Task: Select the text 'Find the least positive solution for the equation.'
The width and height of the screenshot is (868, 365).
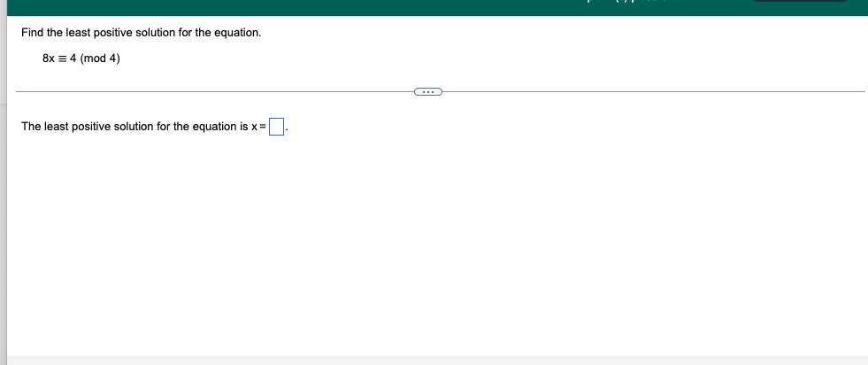Action: pyautogui.click(x=142, y=33)
